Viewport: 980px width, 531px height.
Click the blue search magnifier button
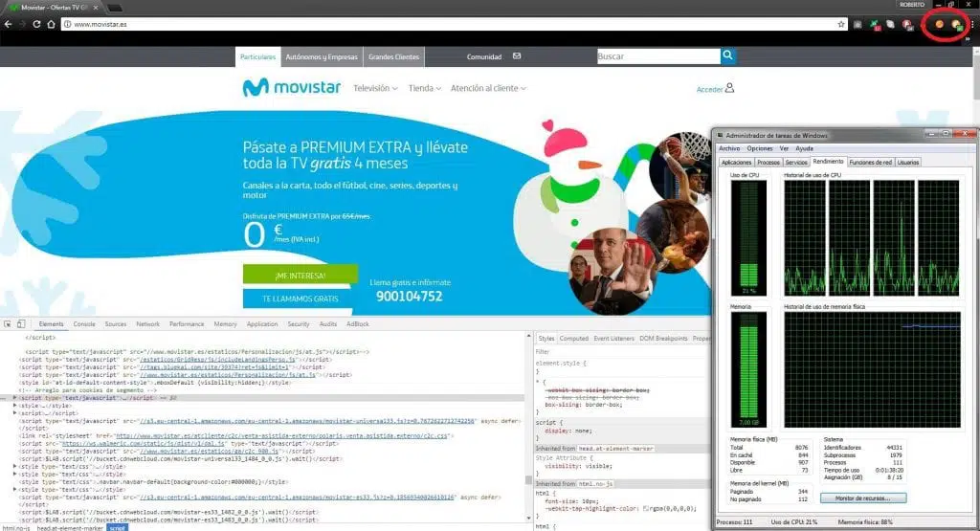click(727, 55)
